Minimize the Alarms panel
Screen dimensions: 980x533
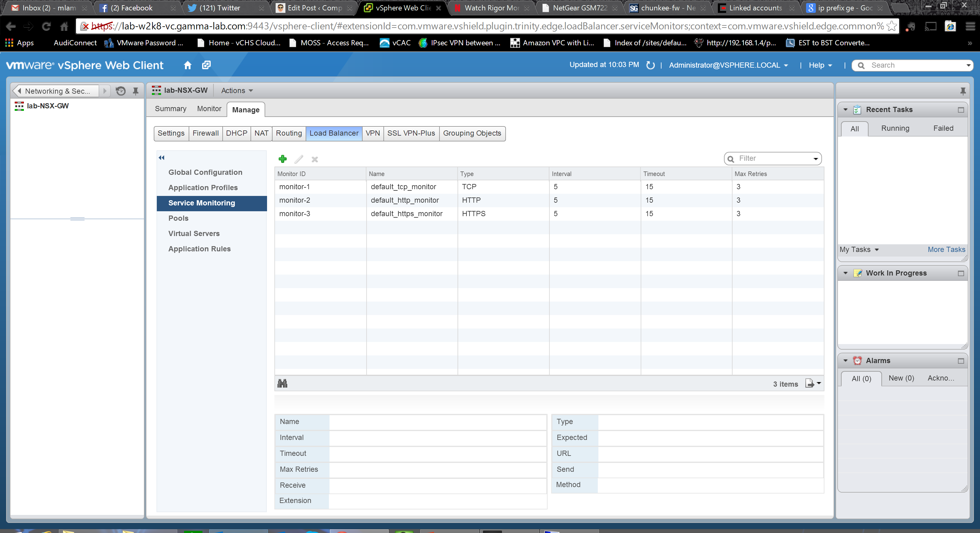pyautogui.click(x=961, y=361)
